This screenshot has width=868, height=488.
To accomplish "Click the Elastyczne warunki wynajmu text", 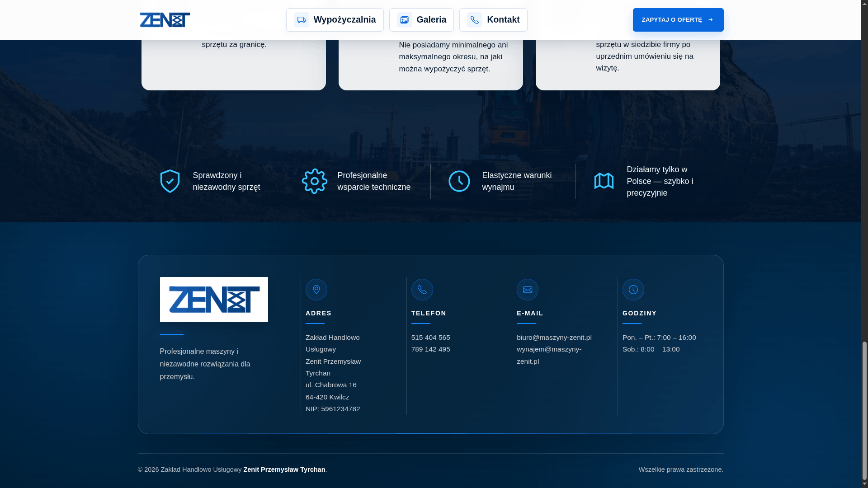I will click(x=517, y=181).
